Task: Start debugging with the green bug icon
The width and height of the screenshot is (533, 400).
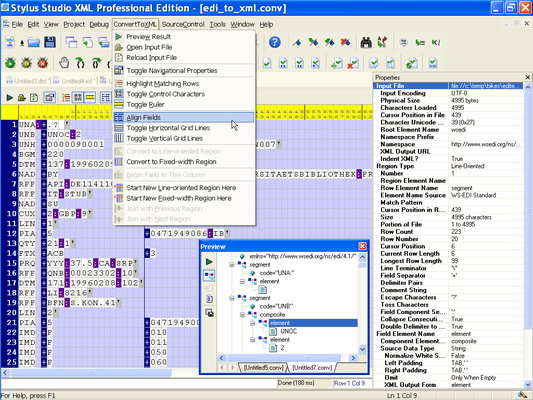Action: 10,63
